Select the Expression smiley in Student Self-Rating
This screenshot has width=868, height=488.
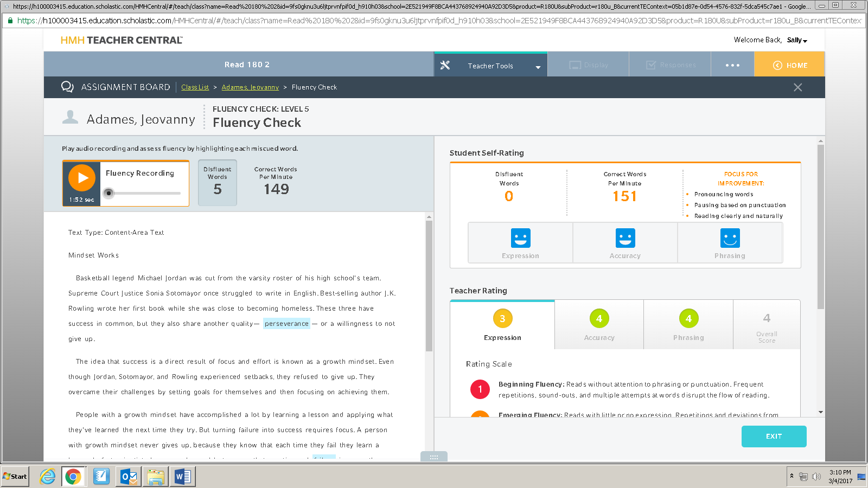coord(520,239)
